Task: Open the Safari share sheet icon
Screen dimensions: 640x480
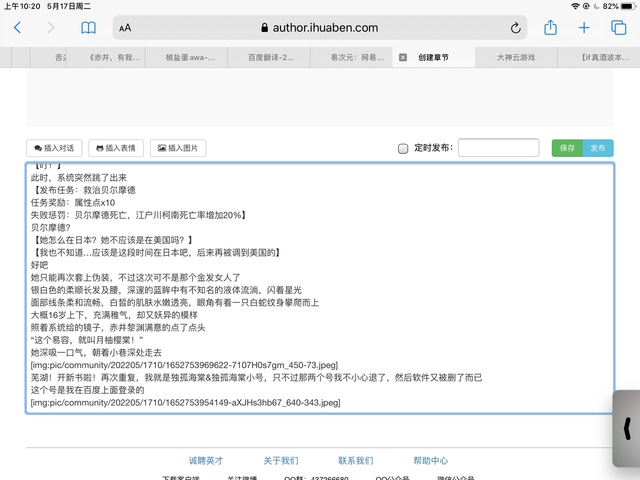Action: coord(549,28)
